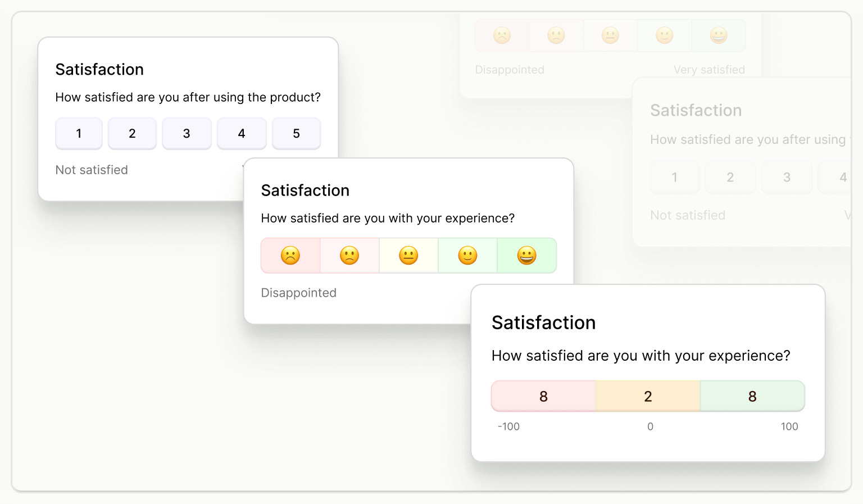Click the Disappointed label under the emoji scale
Screen dimensions: 863x504
coord(298,292)
